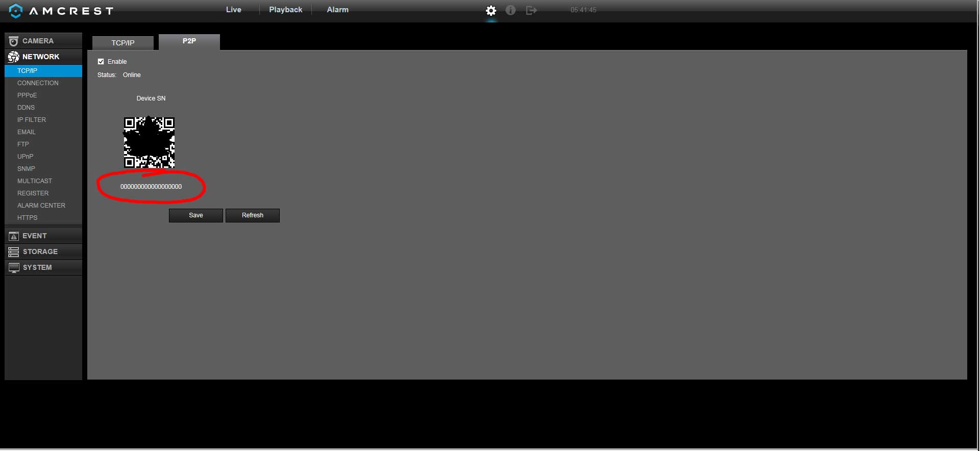
Task: Switch to the Live view
Action: pos(234,10)
